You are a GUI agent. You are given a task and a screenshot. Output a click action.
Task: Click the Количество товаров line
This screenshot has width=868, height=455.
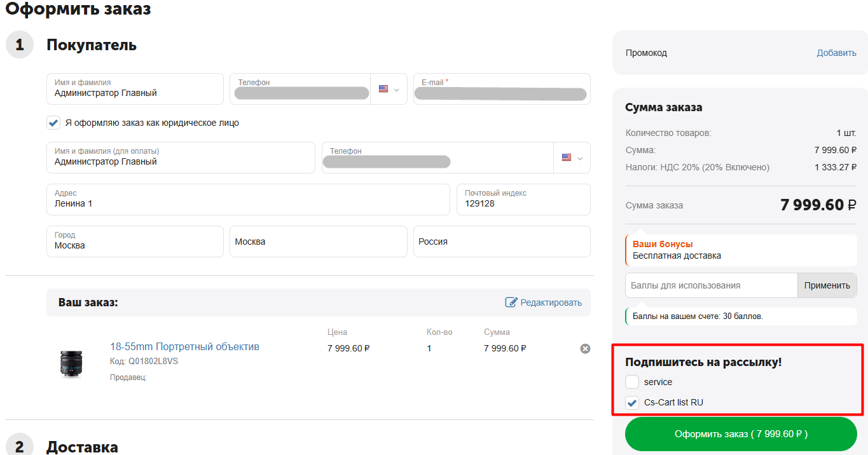point(741,133)
